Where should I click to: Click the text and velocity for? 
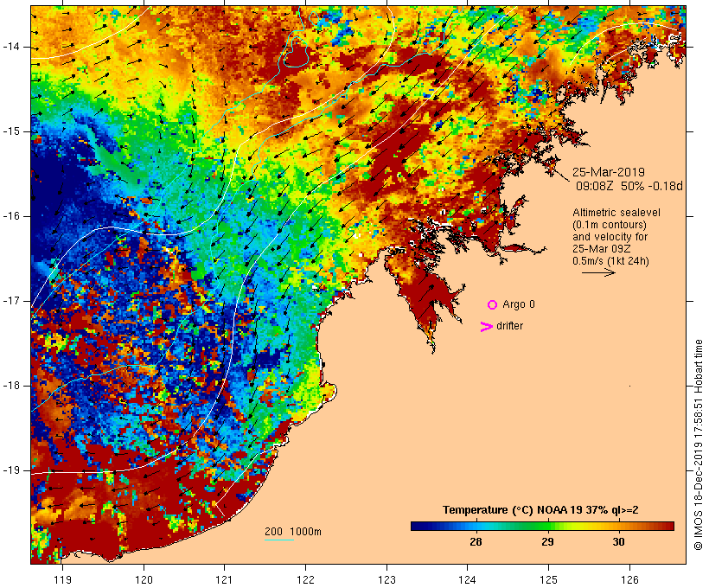click(610, 237)
